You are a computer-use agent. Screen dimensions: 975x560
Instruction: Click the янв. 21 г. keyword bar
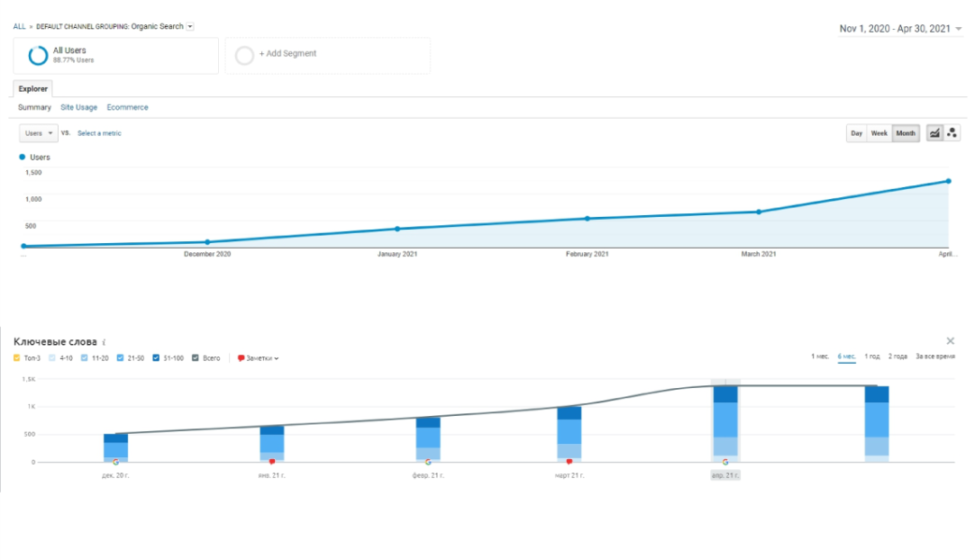(x=272, y=444)
